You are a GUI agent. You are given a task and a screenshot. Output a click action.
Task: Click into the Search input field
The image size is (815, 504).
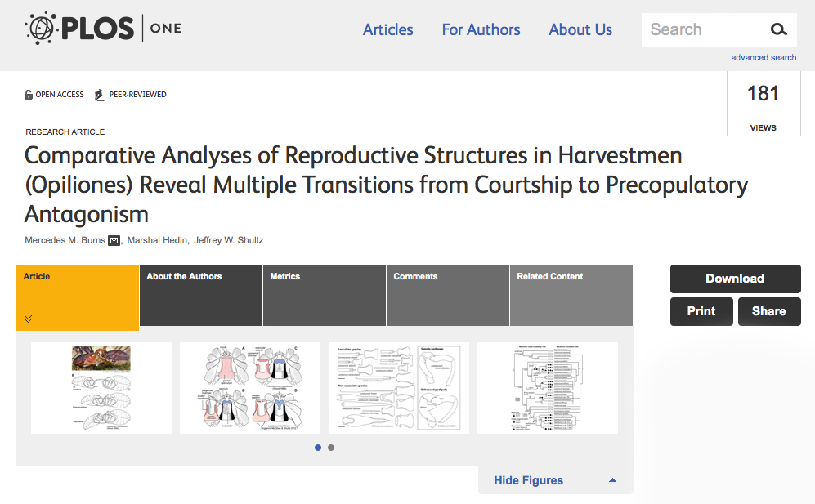(703, 30)
